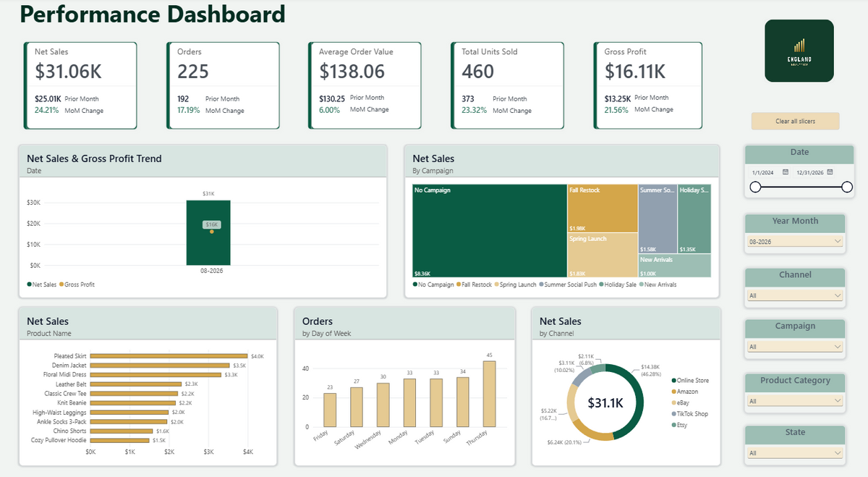Open the end date calendar picker icon
This screenshot has height=477, width=868.
pos(830,172)
